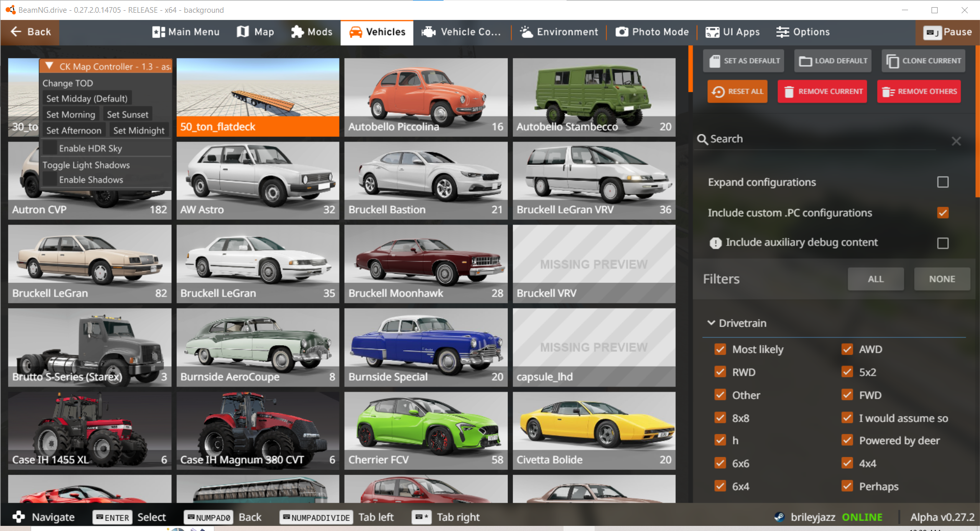Click the Set Afternoon button
This screenshot has width=980, height=531.
coord(73,131)
